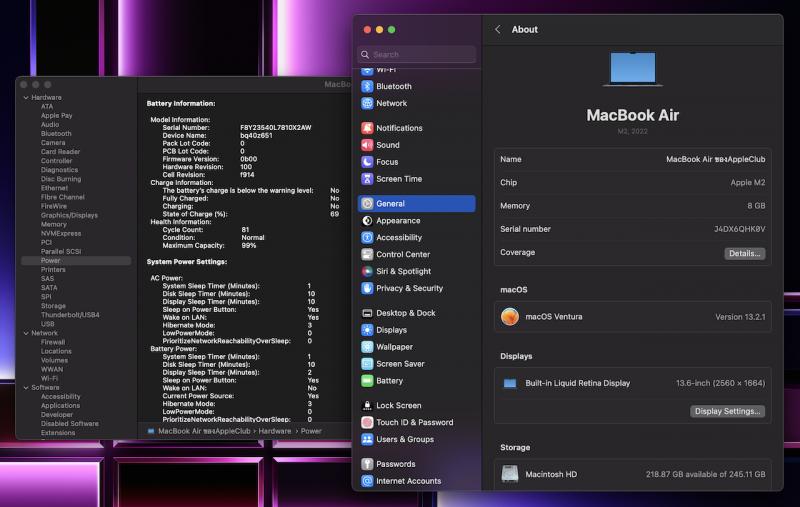Open Appearance icon
The height and width of the screenshot is (507, 800).
[x=367, y=220]
